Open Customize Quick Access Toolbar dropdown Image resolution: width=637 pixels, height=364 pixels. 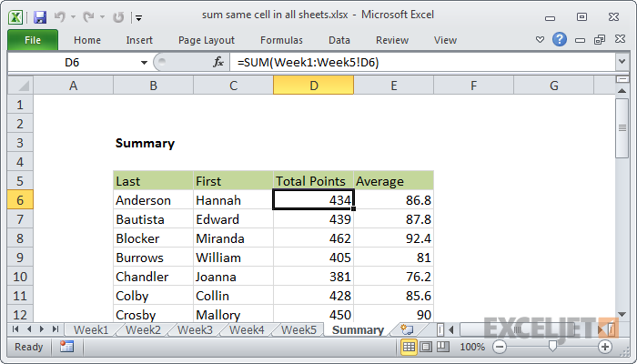[x=139, y=18]
